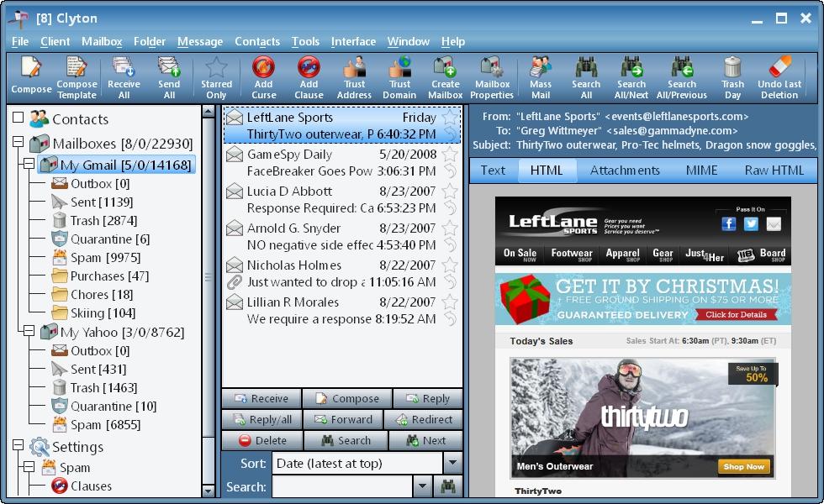The width and height of the screenshot is (824, 504).
Task: Collapse the Spam node under Settings
Action: click(29, 466)
